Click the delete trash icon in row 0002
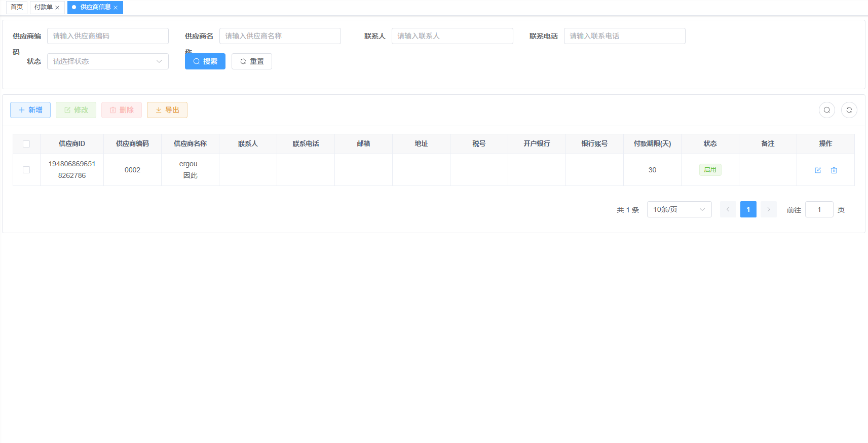Screen dimensions: 868x443 pyautogui.click(x=834, y=170)
